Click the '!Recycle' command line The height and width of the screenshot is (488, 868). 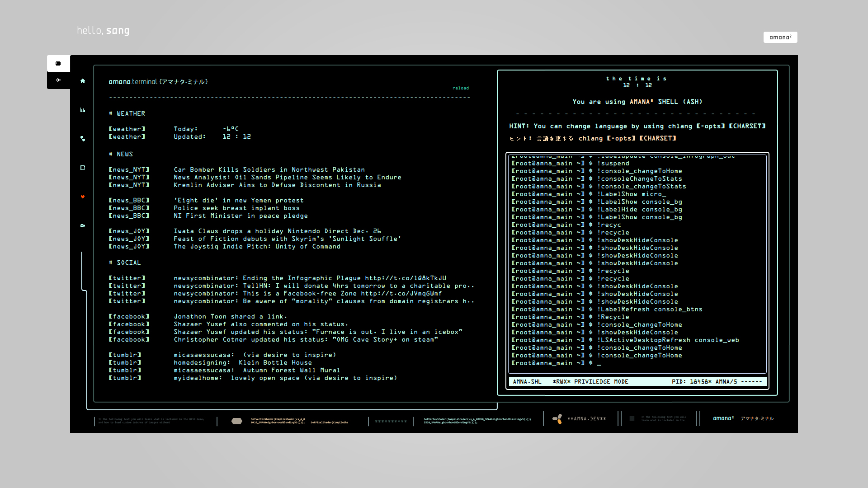(x=570, y=317)
